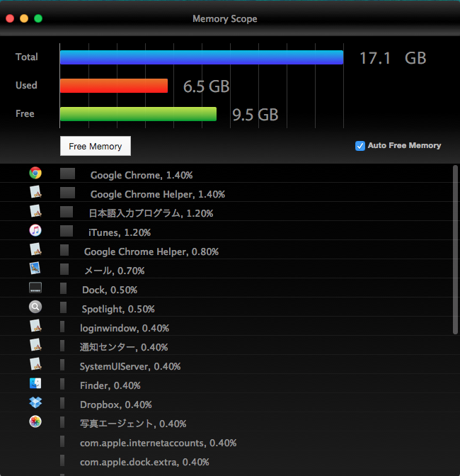Click the icon beside Google Chrome Helper, 1.40%
This screenshot has width=460, height=476.
pos(35,192)
